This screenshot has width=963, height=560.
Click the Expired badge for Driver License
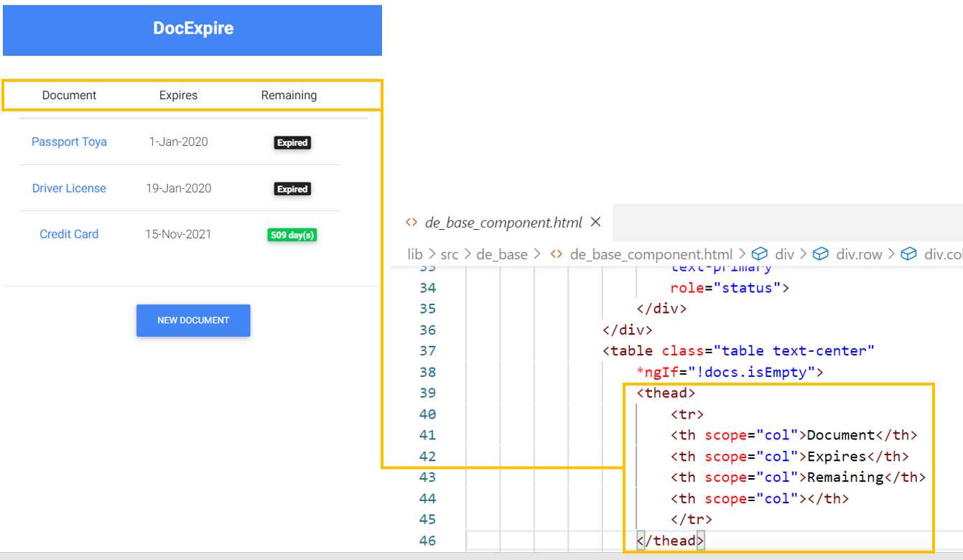[292, 189]
